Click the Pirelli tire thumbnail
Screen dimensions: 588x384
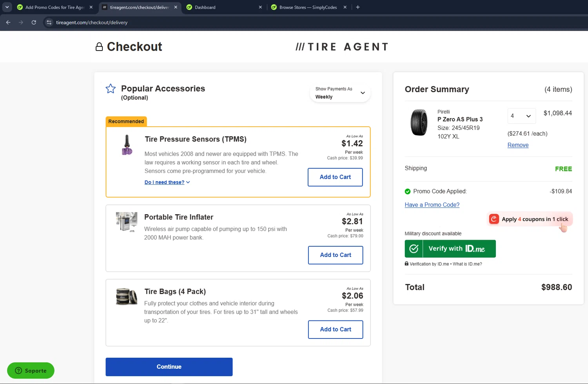tap(419, 122)
